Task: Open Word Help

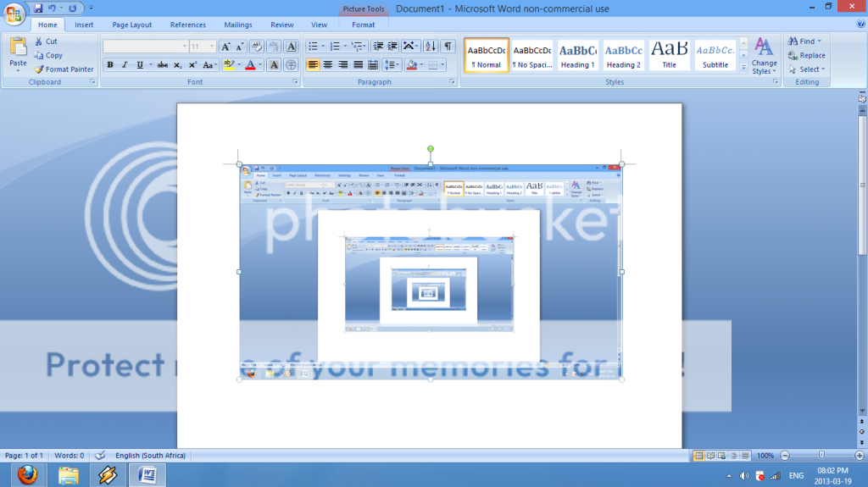Action: pos(861,24)
